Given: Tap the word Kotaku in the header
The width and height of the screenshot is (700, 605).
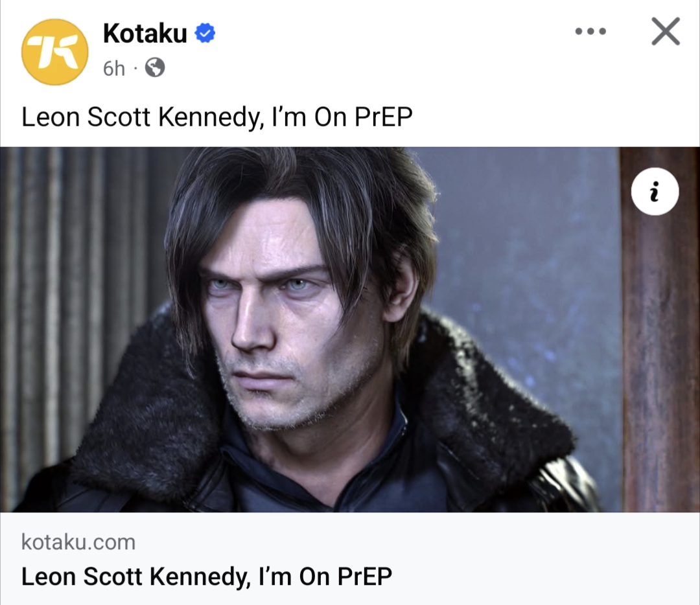Looking at the screenshot, I should coord(145,33).
